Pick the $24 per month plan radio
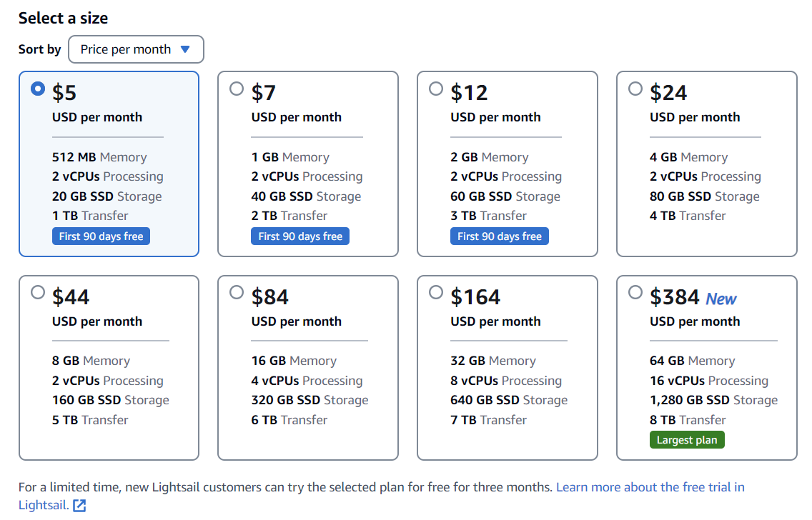Viewport: 812px width, 520px height. tap(635, 89)
